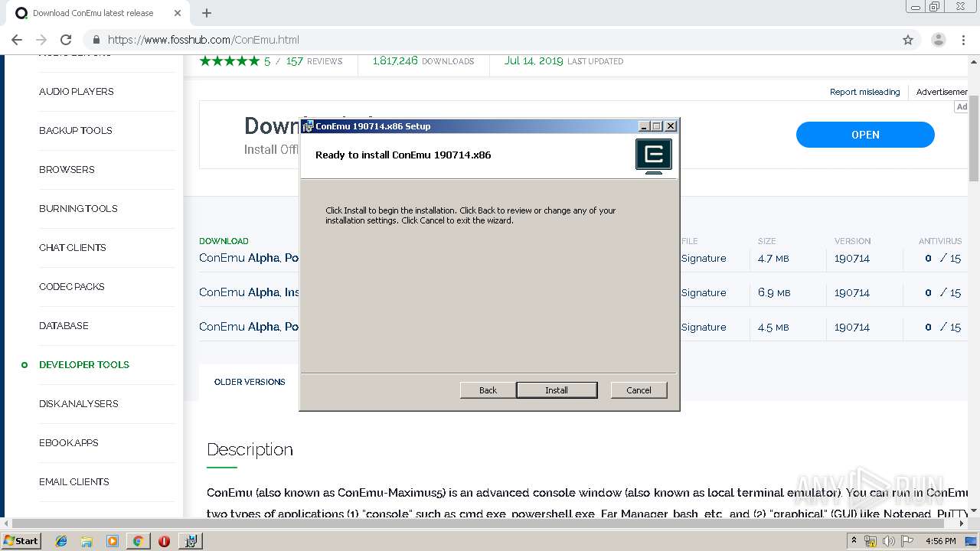Open Ebook Apps category
This screenshot has width=980, height=551.
[68, 442]
